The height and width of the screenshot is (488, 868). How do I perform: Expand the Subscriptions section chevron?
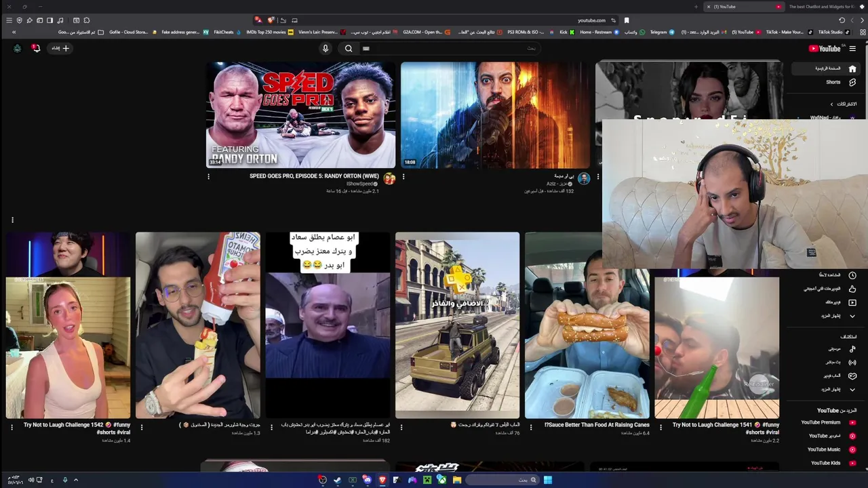832,104
